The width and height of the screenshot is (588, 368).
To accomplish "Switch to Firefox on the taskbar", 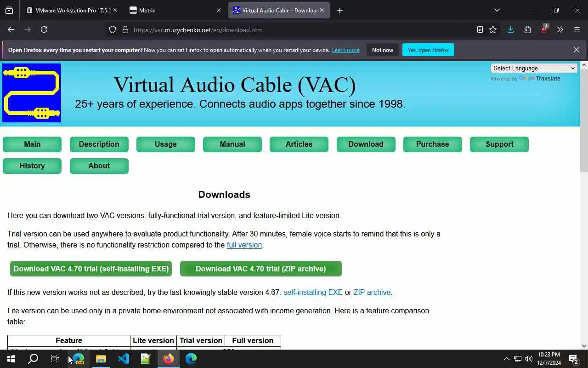I will [x=169, y=359].
